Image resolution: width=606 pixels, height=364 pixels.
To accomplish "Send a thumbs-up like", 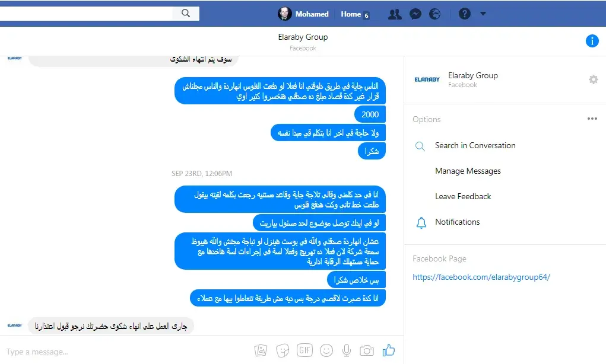I will pos(388,350).
